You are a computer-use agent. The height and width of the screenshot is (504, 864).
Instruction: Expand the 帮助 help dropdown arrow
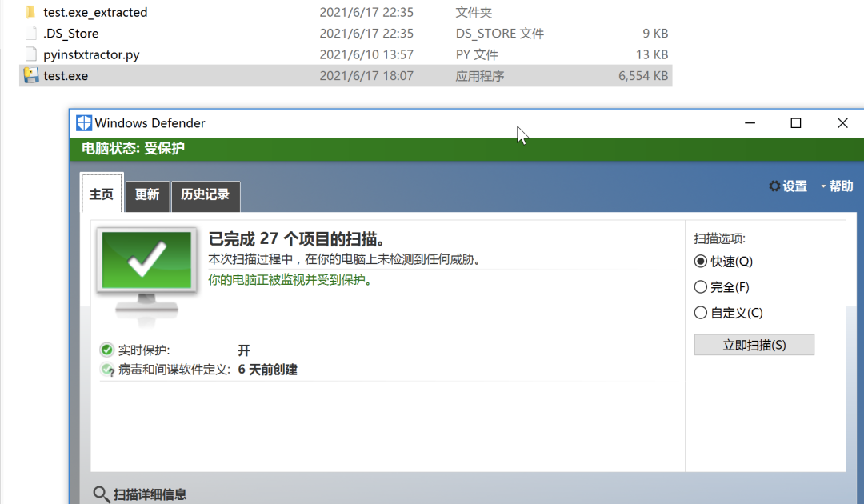click(823, 186)
